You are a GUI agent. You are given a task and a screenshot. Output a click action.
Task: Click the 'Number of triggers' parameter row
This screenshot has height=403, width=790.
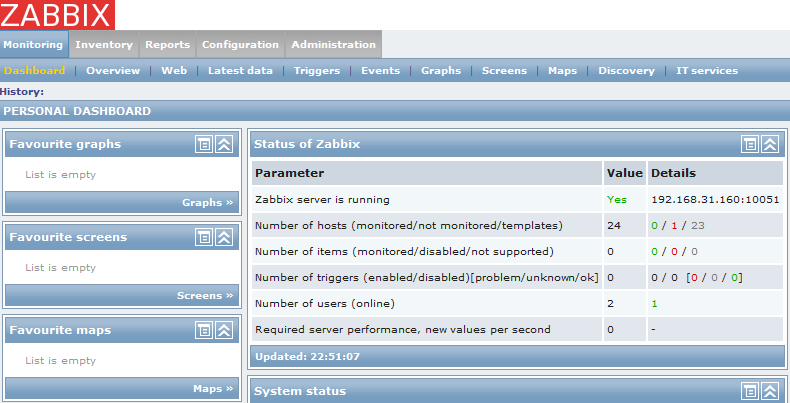tap(427, 278)
